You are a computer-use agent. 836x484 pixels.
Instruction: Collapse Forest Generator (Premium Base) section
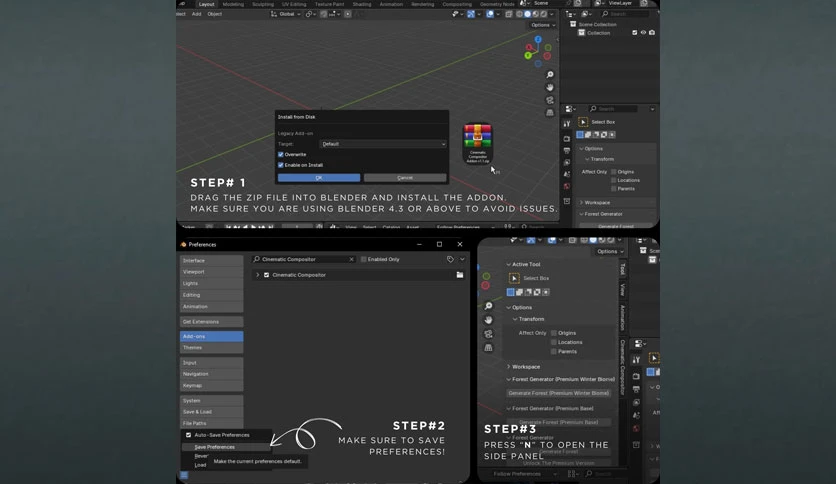click(x=509, y=408)
